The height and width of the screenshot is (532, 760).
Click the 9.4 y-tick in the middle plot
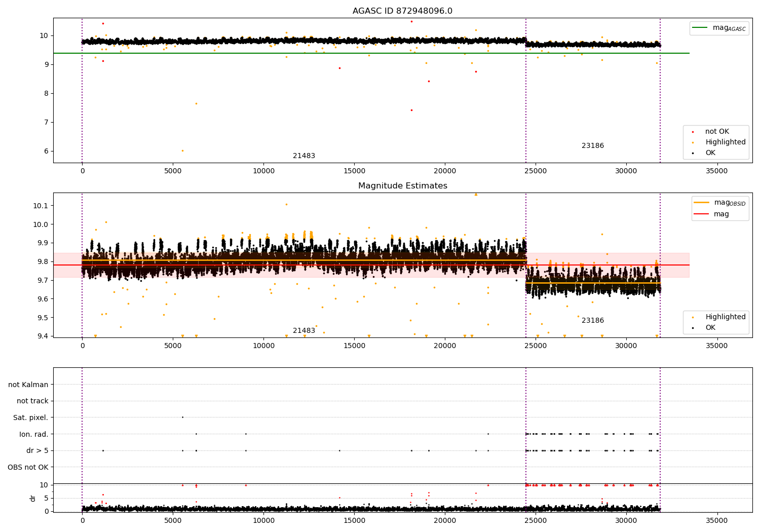click(44, 336)
